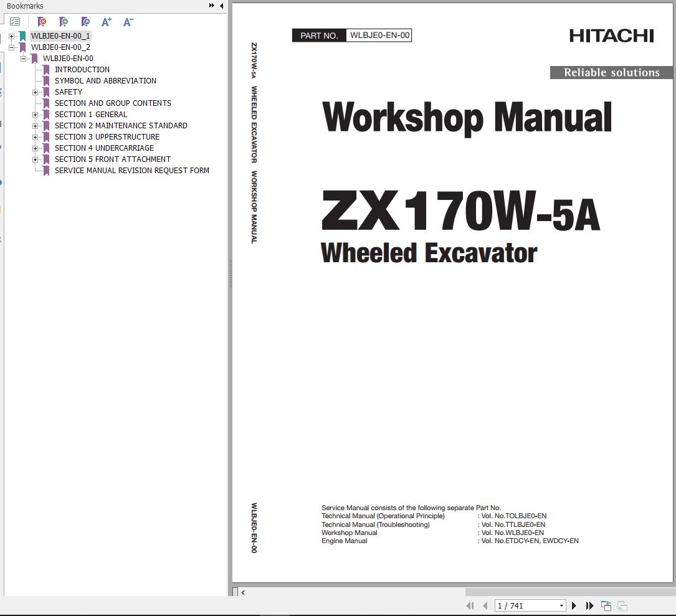Click the add new bookmark icon
The image size is (676, 616).
[64, 22]
